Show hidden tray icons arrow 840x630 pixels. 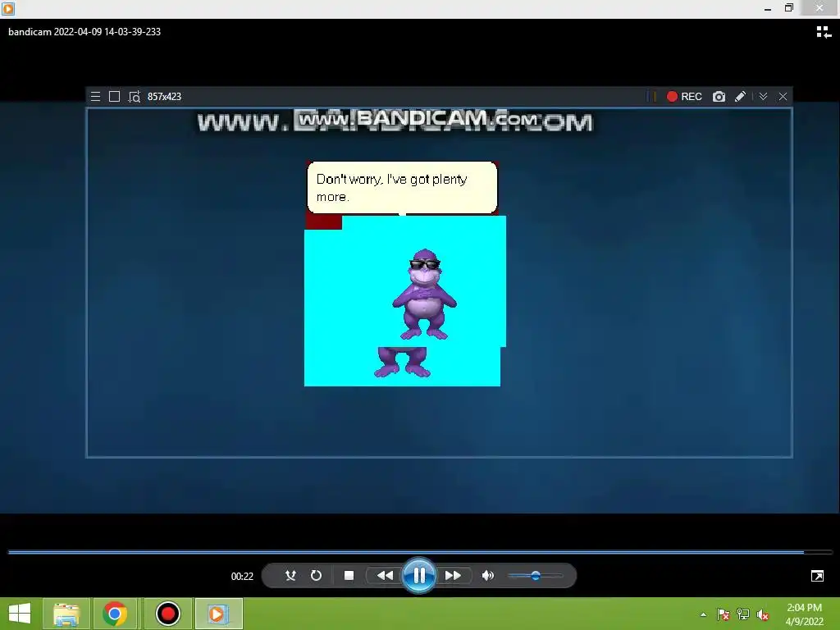click(x=703, y=614)
